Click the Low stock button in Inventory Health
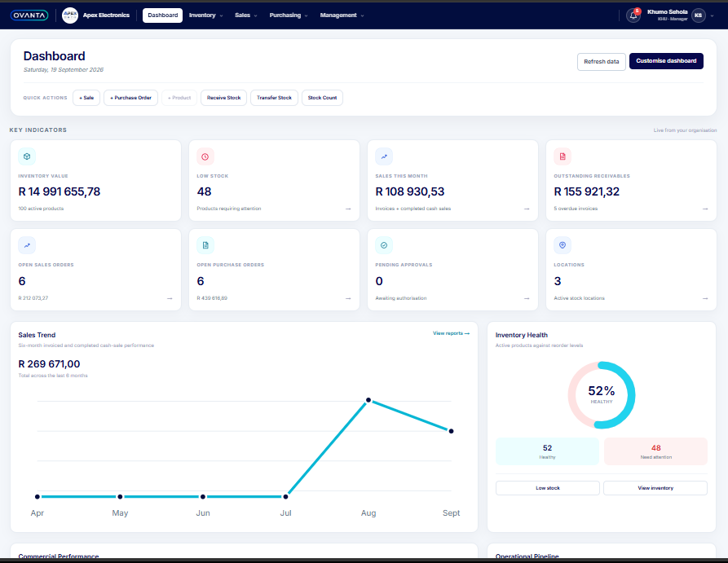728x563 pixels. pyautogui.click(x=548, y=488)
